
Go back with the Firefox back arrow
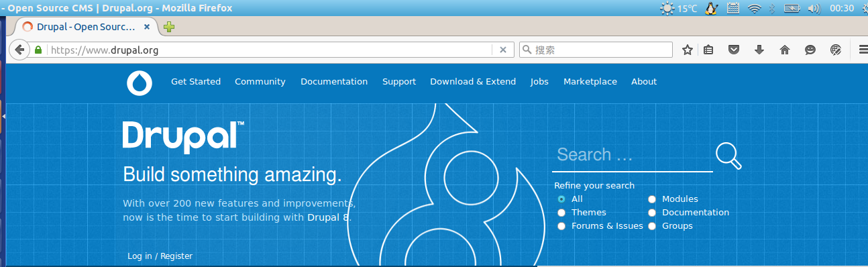click(19, 50)
